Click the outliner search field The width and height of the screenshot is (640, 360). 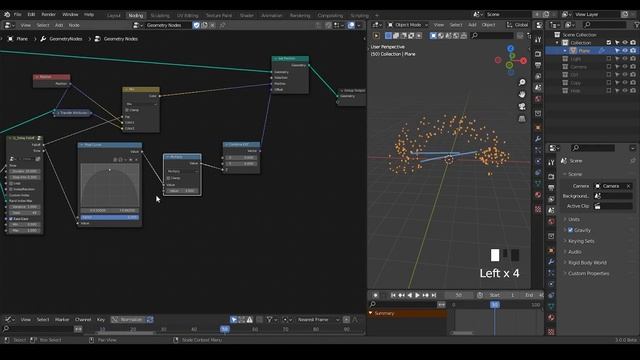605,25
